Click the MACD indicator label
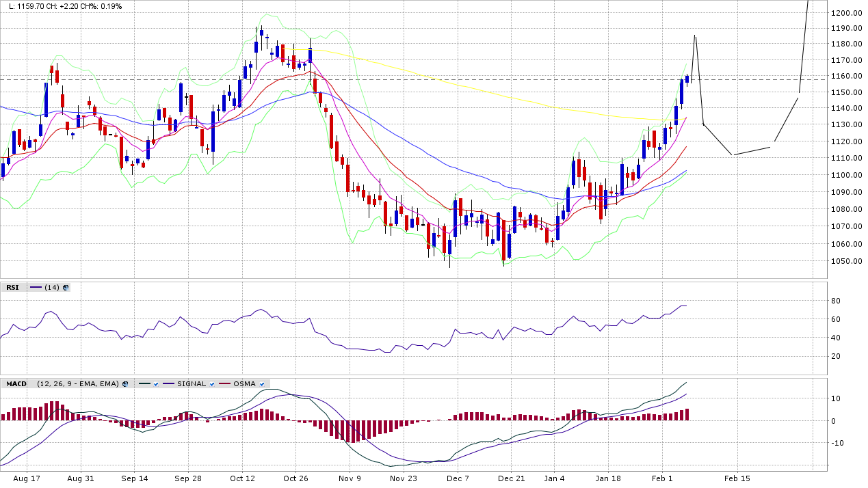This screenshot has height=488, width=868. click(16, 384)
